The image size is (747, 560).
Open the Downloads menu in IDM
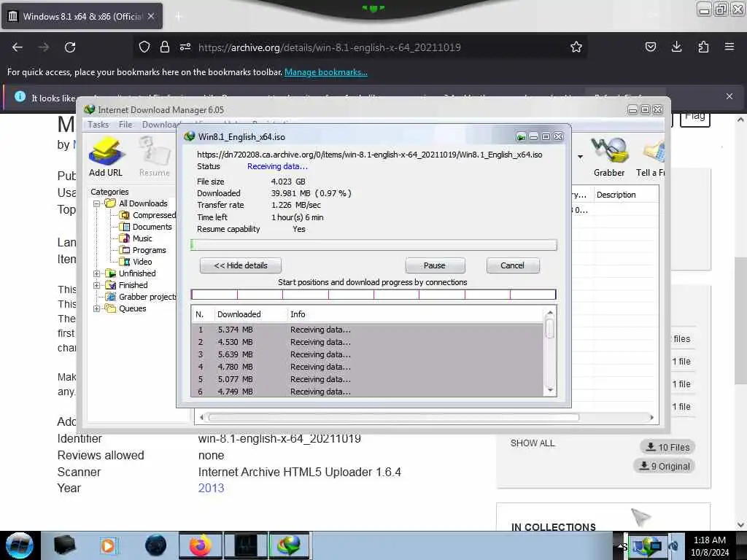click(160, 125)
